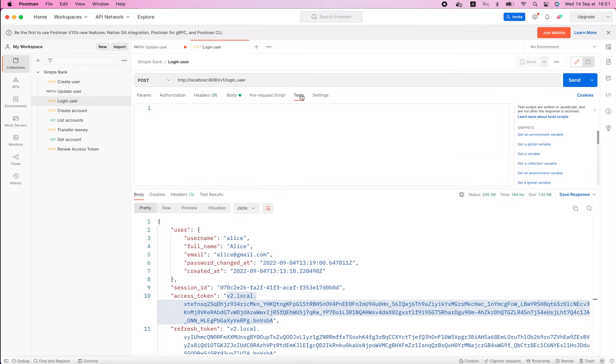This screenshot has width=616, height=364.
Task: Open the response Test Results tab
Action: (211, 194)
